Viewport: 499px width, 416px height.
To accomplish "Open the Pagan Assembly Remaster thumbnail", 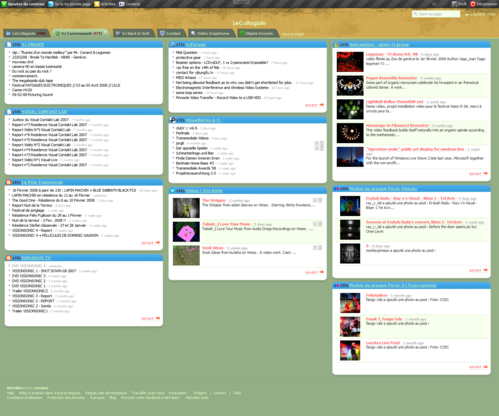I will pos(350,86).
